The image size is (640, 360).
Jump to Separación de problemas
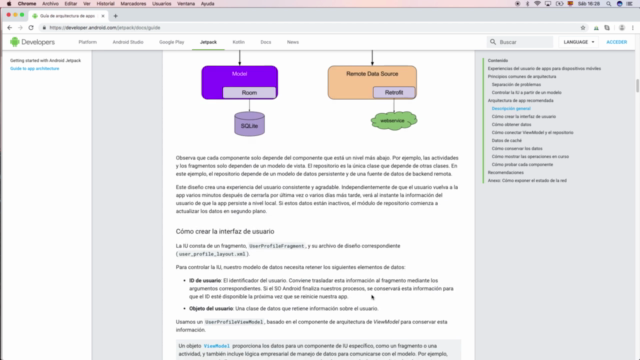click(x=516, y=84)
